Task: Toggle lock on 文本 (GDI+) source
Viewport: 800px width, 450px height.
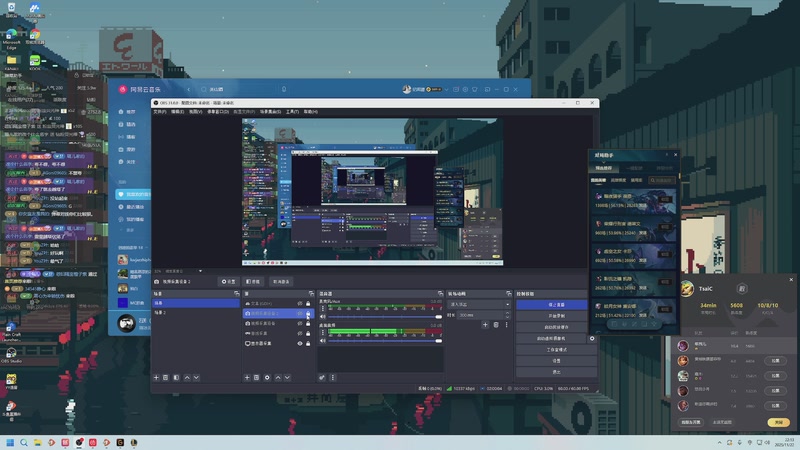Action: click(x=308, y=304)
